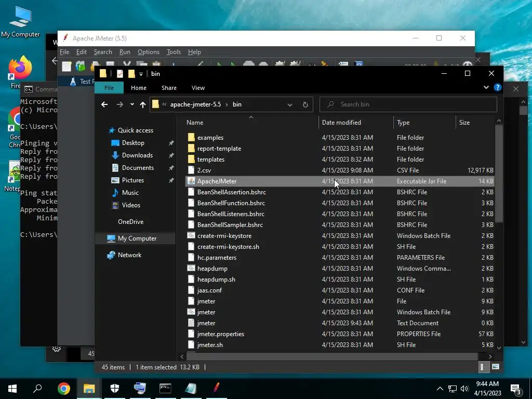The width and height of the screenshot is (532, 399).
Task: Open the volume control in tray
Action: point(464,389)
